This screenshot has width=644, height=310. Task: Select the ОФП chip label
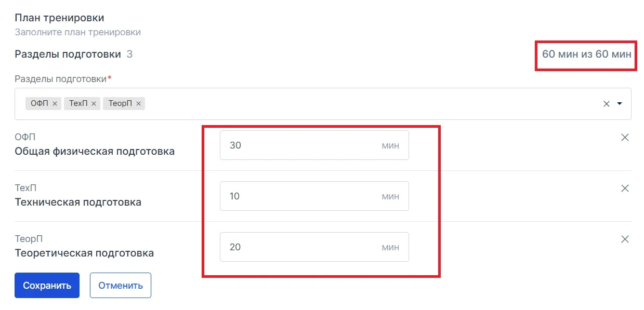tap(40, 103)
